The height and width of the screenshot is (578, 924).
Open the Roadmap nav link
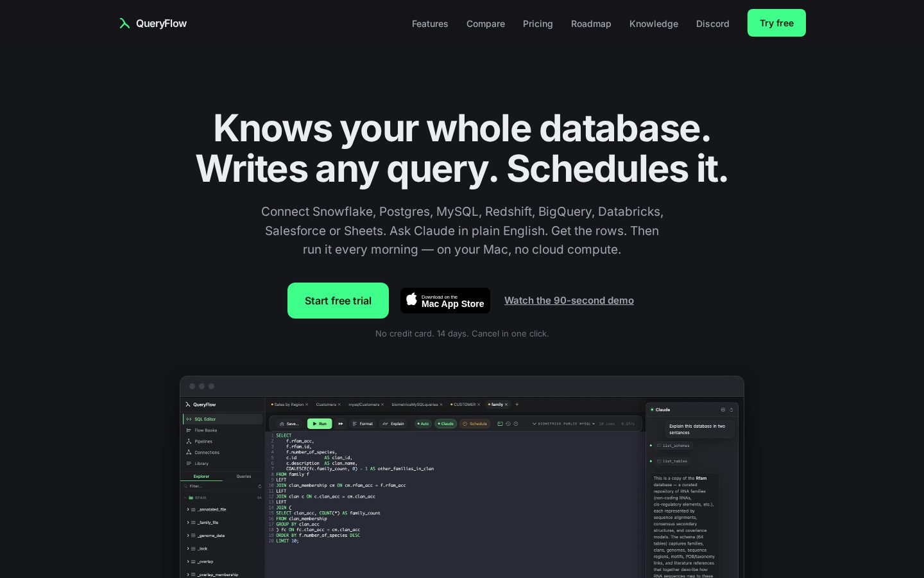(x=591, y=24)
